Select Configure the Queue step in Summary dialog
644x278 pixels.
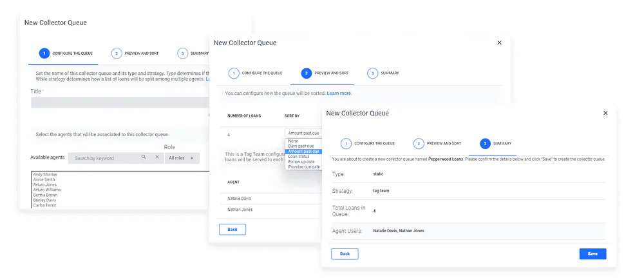tap(368, 144)
